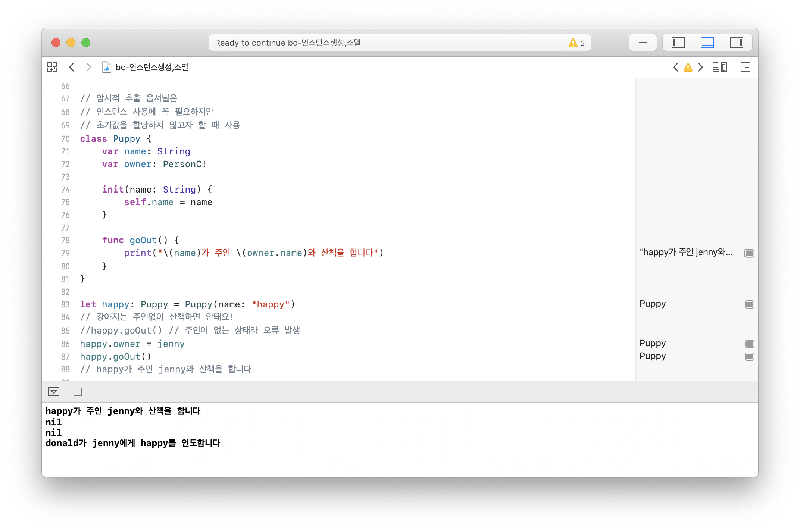Open the related items grid menu

[x=52, y=67]
